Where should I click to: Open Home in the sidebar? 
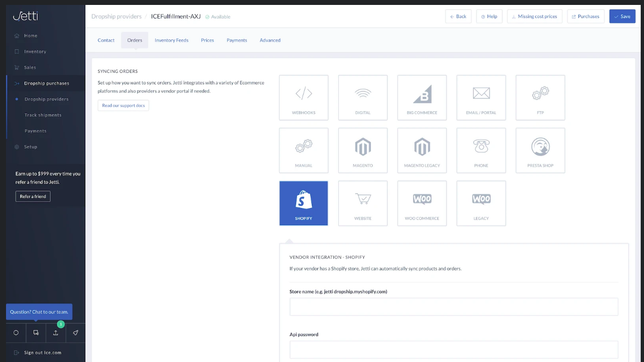[31, 36]
